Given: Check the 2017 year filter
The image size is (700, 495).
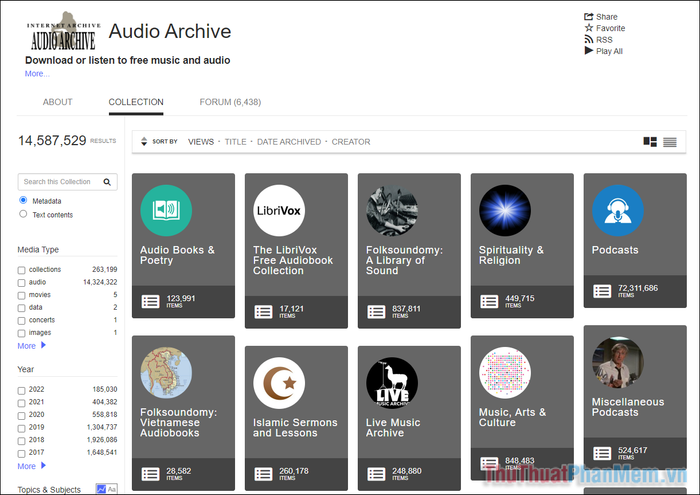Looking at the screenshot, I should coord(21,453).
